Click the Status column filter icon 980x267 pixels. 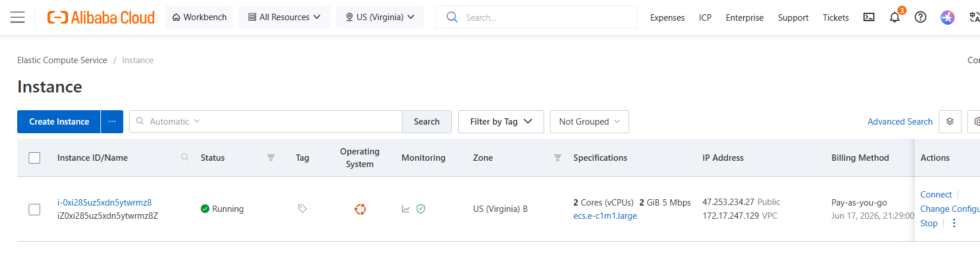point(271,157)
